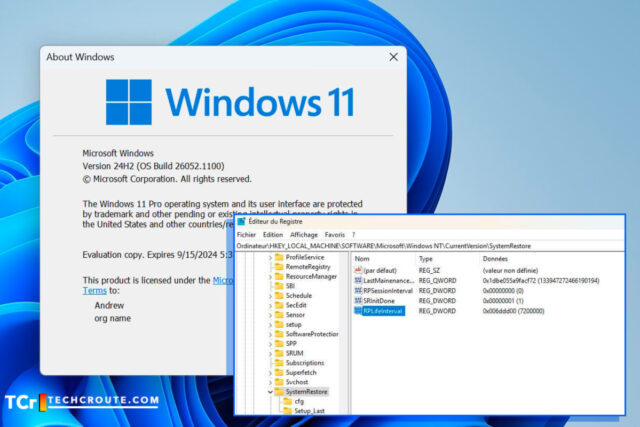This screenshot has width=640, height=427.
Task: Click the RPSessionInterval value icon
Action: point(358,291)
